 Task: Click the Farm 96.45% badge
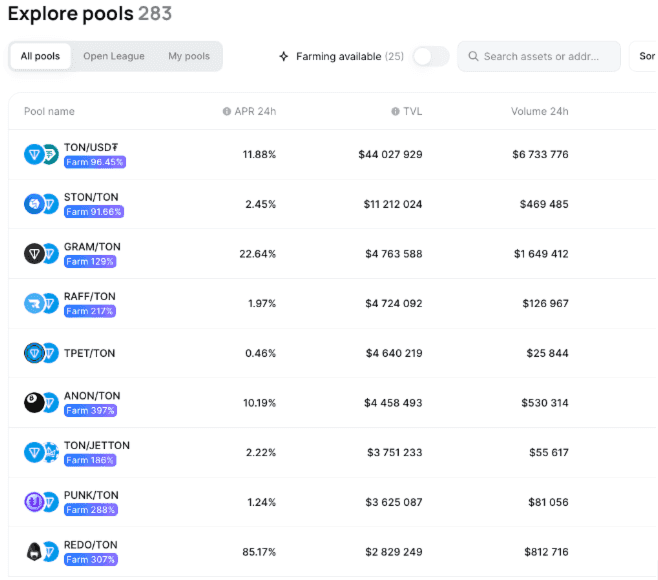[95, 162]
